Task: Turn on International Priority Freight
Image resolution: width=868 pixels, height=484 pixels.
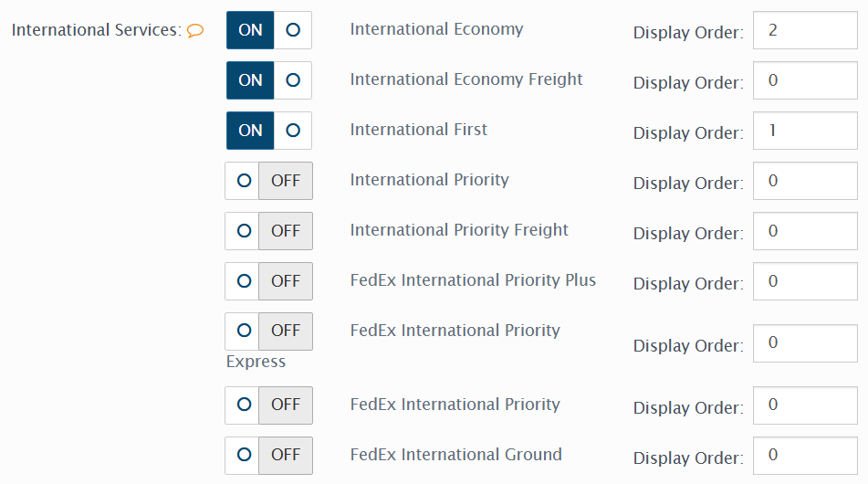Action: pos(268,231)
